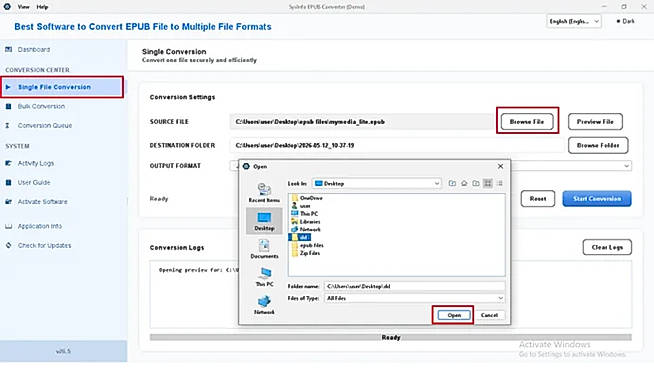The height and width of the screenshot is (368, 654).
Task: Go to Dashboard in the sidebar
Action: pyautogui.click(x=34, y=50)
